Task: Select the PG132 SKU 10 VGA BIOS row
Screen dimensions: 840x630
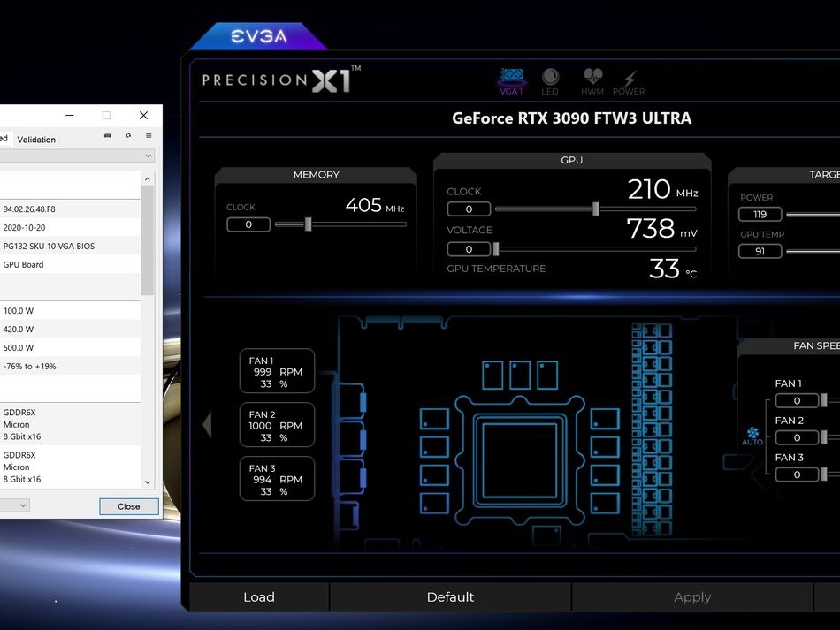Action: pos(70,246)
